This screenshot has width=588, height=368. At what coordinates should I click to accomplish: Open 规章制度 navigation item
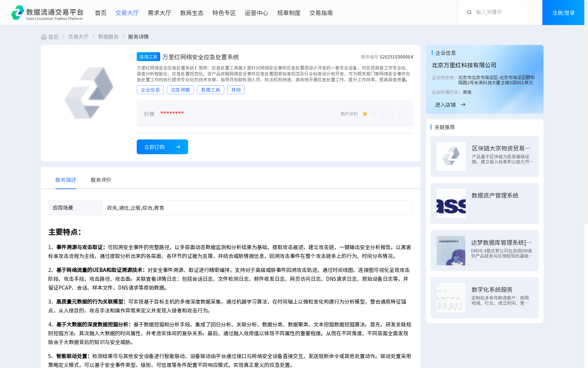289,13
